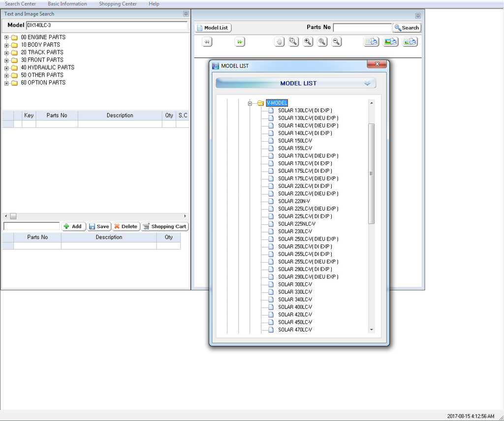Click the model list scroll up arrow
The image size is (504, 421).
[x=372, y=103]
